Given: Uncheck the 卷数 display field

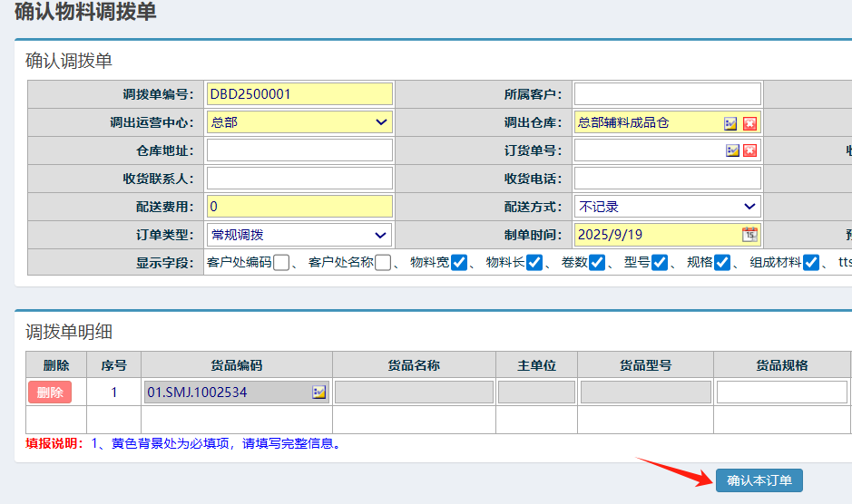Looking at the screenshot, I should pos(597,263).
